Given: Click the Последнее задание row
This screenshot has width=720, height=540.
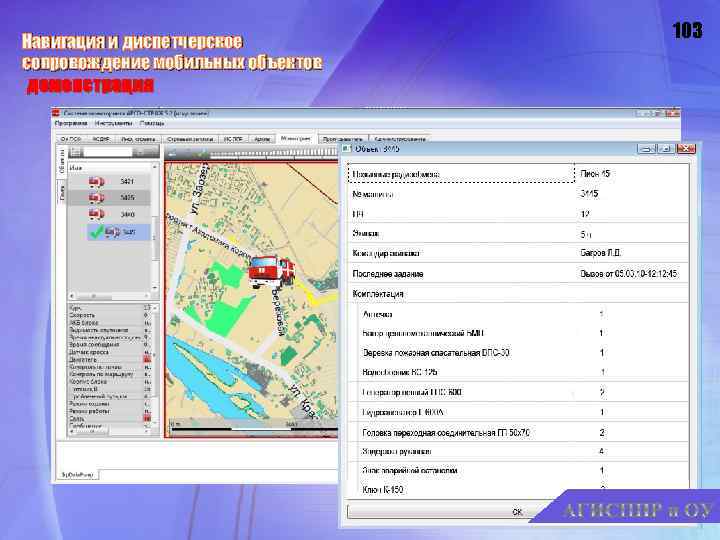Looking at the screenshot, I should click(x=518, y=274).
